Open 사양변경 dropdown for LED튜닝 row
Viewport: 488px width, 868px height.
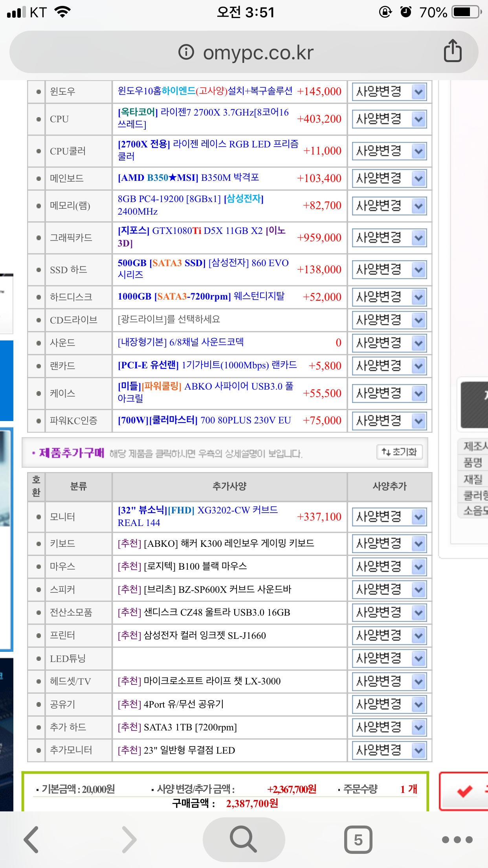click(x=389, y=658)
